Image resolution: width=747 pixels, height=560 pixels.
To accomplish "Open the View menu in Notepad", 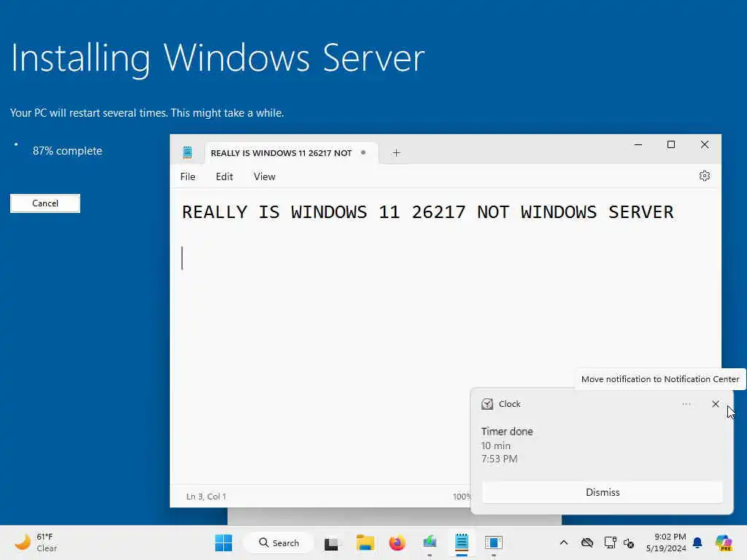I will [264, 176].
